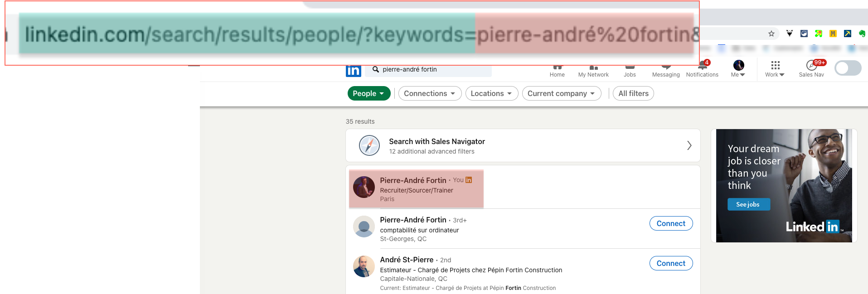Click the LinkedIn logo icon
The height and width of the screenshot is (294, 868).
353,71
